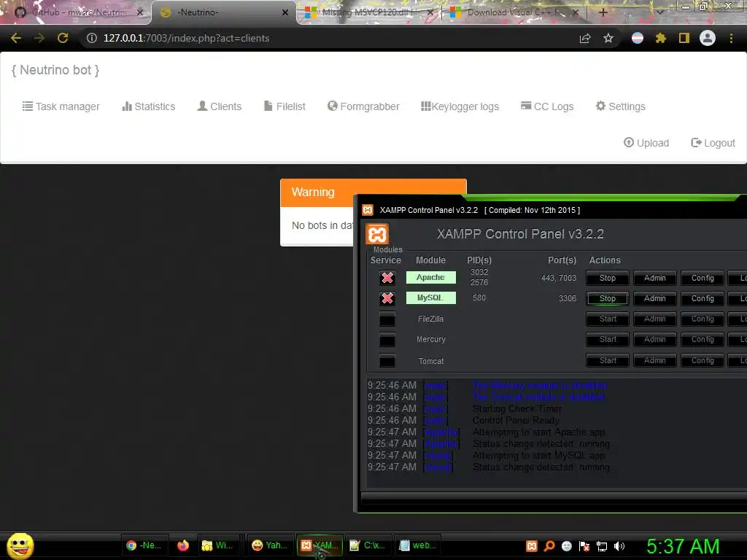Open the Chrome three-dot menu
747x560 pixels.
pos(731,38)
